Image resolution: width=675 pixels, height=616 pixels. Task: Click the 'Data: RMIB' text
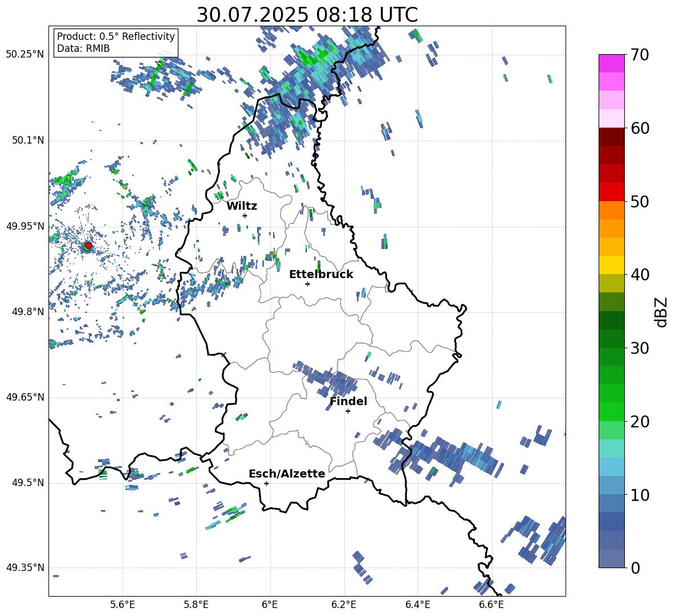coord(83,48)
